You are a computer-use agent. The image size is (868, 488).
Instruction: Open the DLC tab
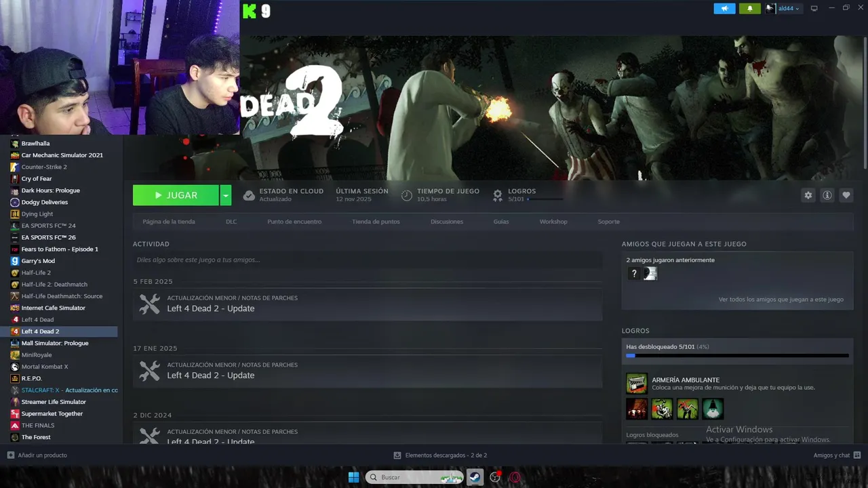pos(231,222)
